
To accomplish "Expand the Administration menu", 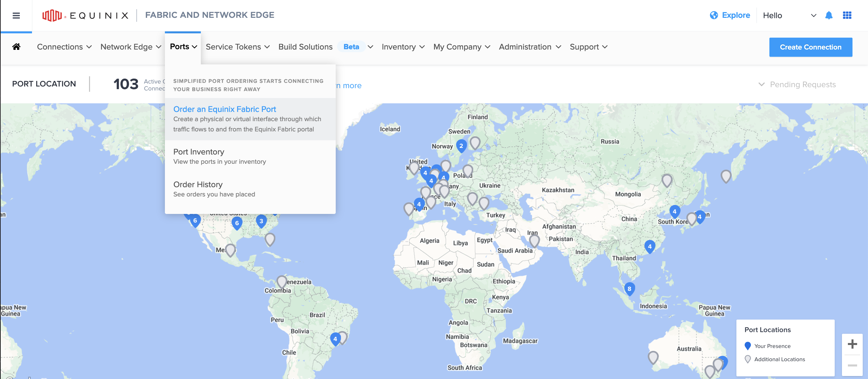I will point(530,47).
